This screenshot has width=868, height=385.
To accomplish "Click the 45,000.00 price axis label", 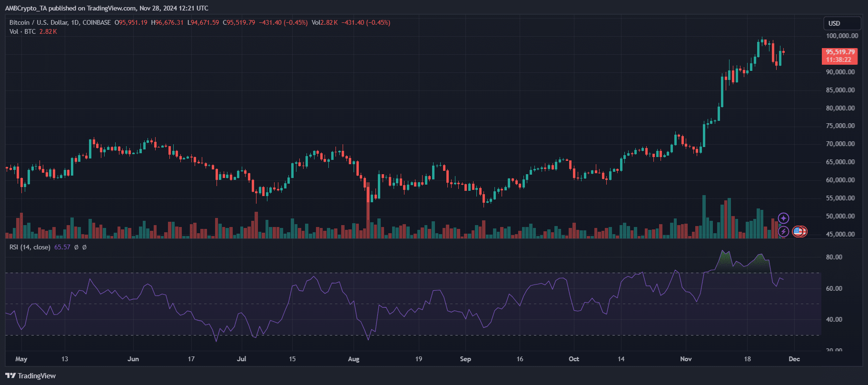I will point(840,234).
